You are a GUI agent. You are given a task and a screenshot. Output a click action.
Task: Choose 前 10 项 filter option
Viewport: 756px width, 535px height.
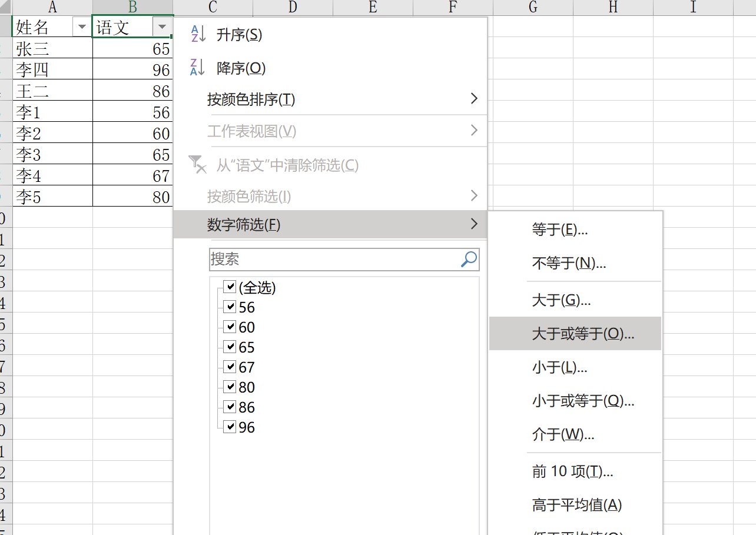[x=572, y=471]
